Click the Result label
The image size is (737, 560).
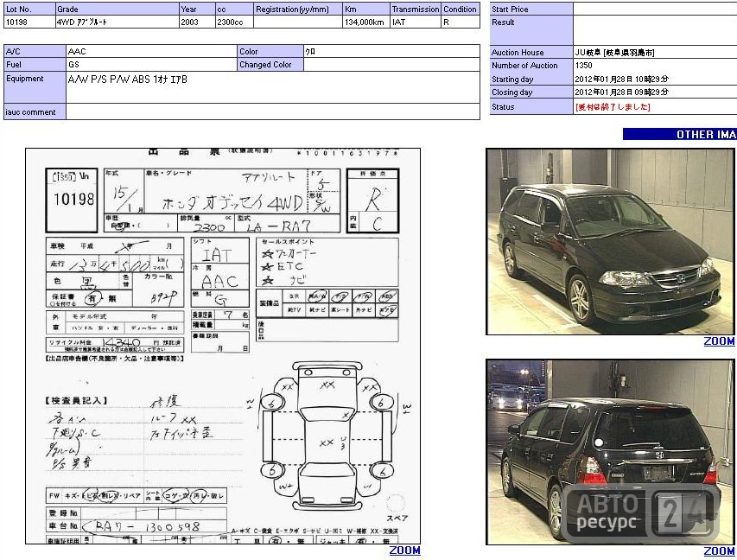(x=503, y=22)
